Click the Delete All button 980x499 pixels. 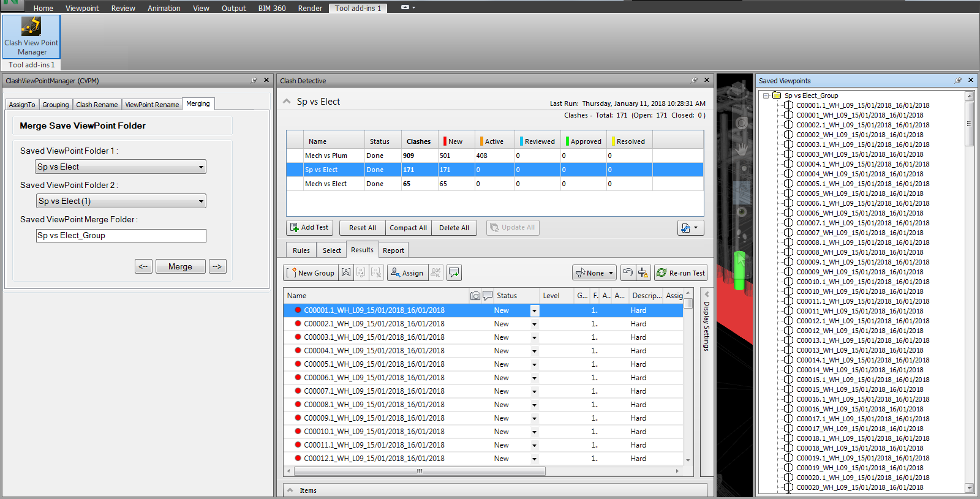[x=454, y=228]
